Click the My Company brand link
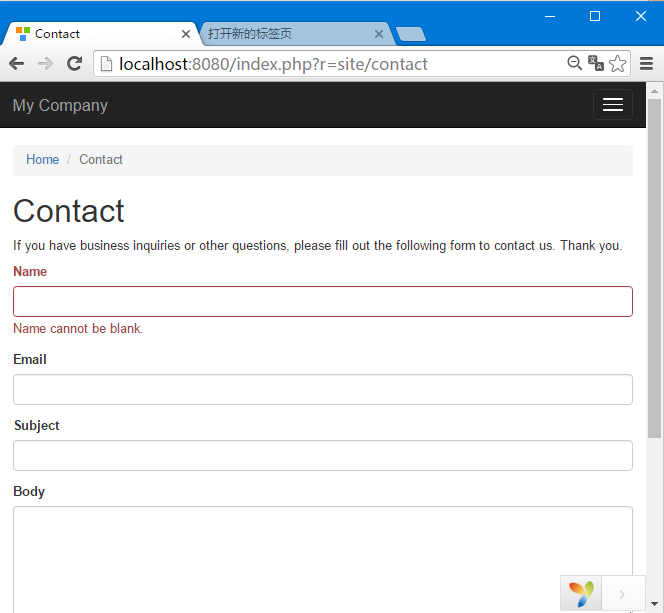 60,105
